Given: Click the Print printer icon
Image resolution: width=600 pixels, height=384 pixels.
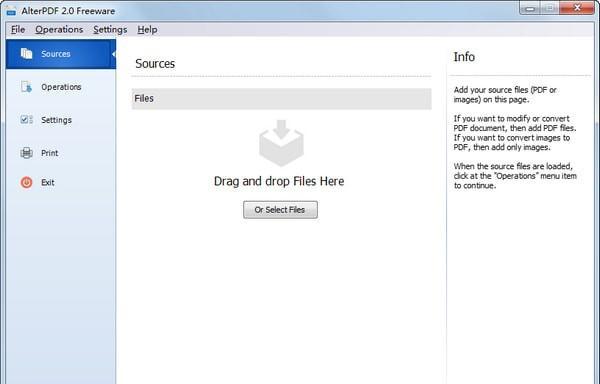Looking at the screenshot, I should [26, 153].
